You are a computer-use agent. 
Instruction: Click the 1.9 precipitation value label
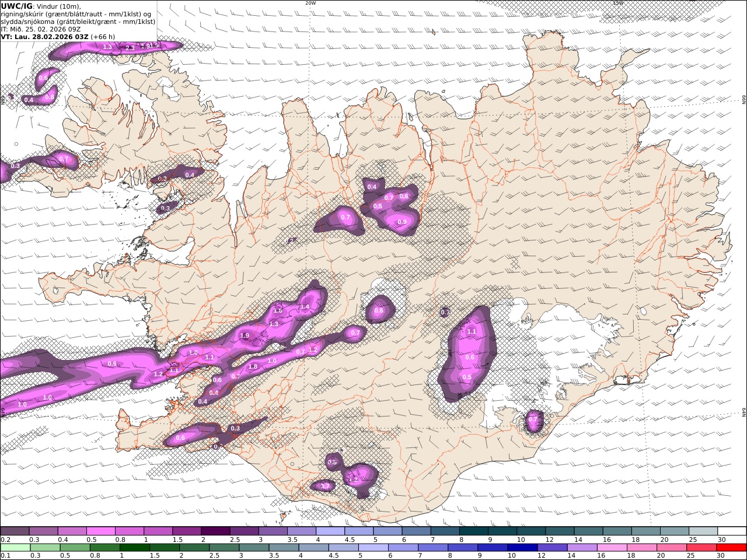click(x=245, y=336)
